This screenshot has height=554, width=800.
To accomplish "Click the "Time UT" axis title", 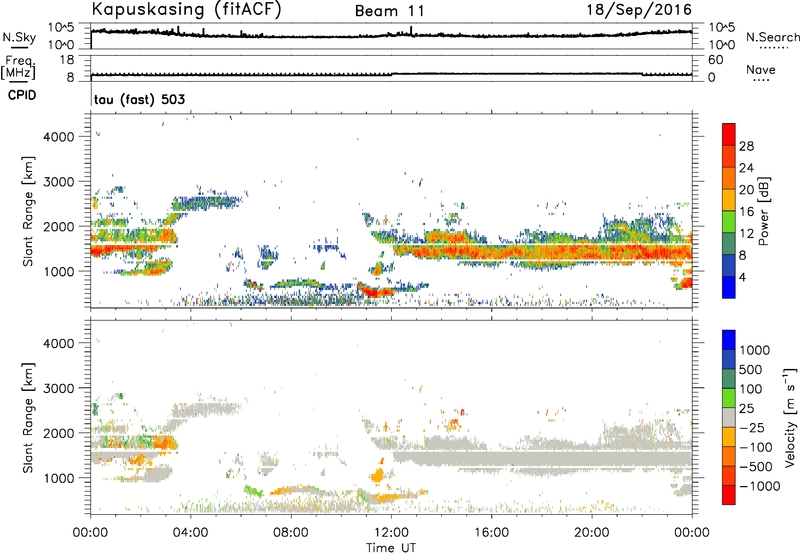I will 391,548.
